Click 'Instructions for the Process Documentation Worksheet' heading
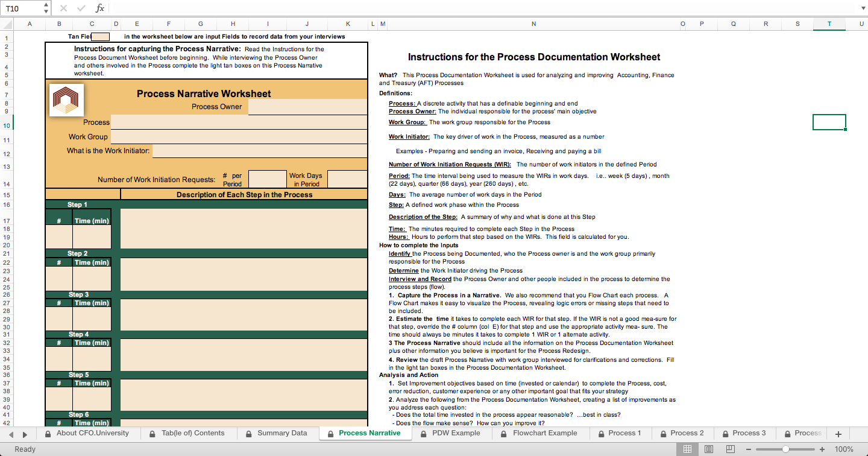The width and height of the screenshot is (868, 456). 534,57
